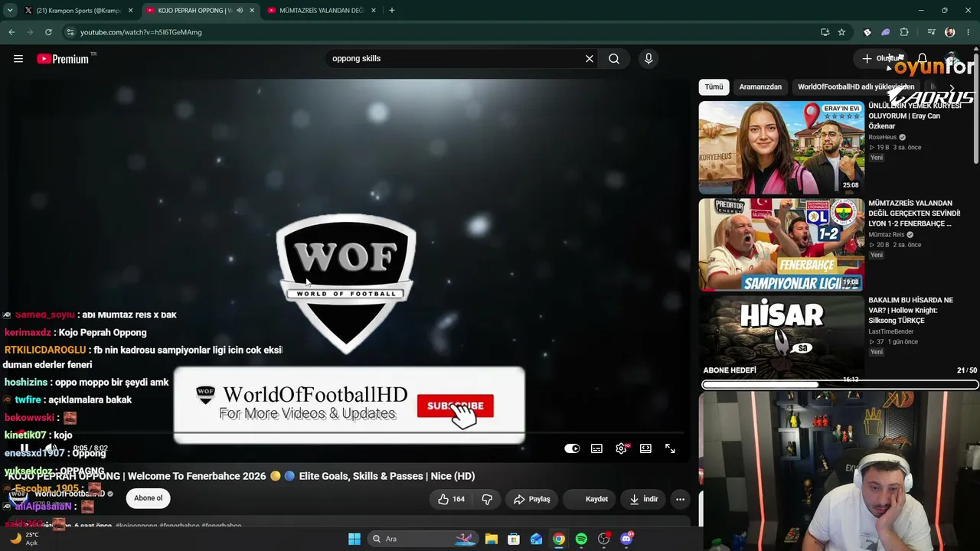Open the Chrome three-dot menu
The width and height of the screenshot is (980, 551).
(x=969, y=32)
